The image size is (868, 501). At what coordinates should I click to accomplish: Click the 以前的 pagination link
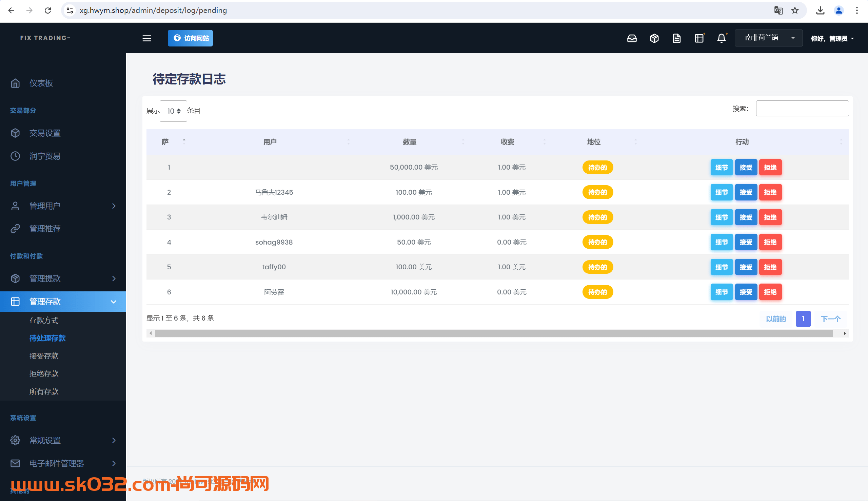(776, 319)
